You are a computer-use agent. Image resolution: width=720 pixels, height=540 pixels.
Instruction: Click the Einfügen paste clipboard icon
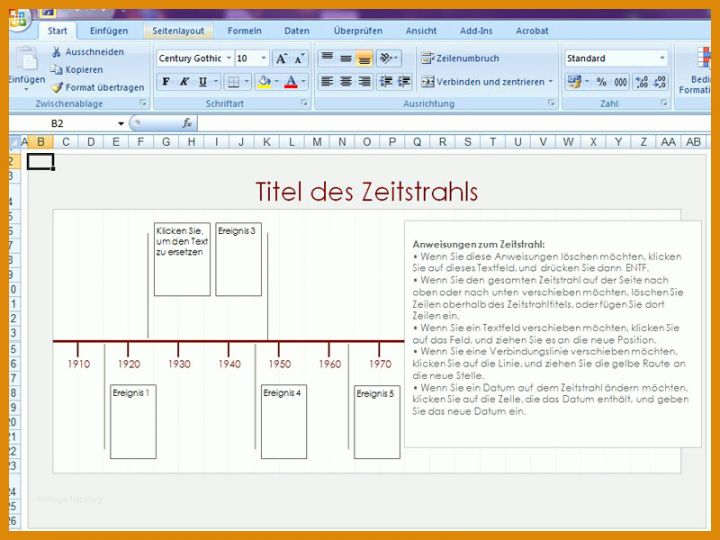[x=27, y=59]
